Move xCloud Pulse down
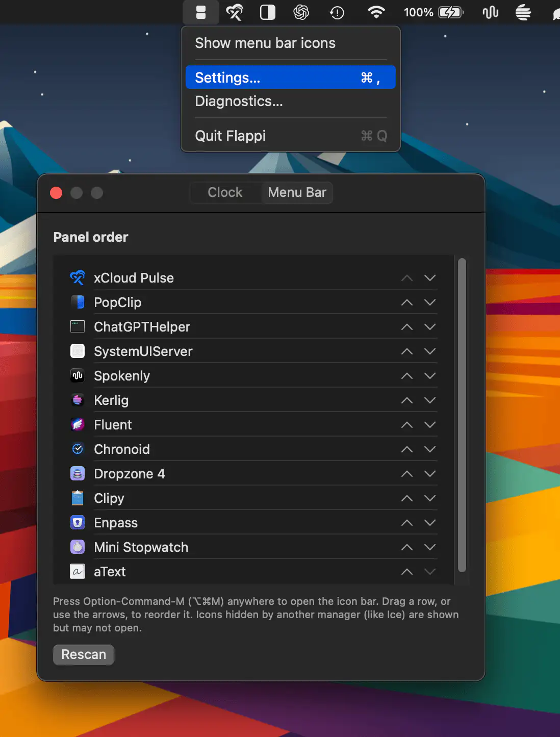This screenshot has height=737, width=560. (430, 278)
